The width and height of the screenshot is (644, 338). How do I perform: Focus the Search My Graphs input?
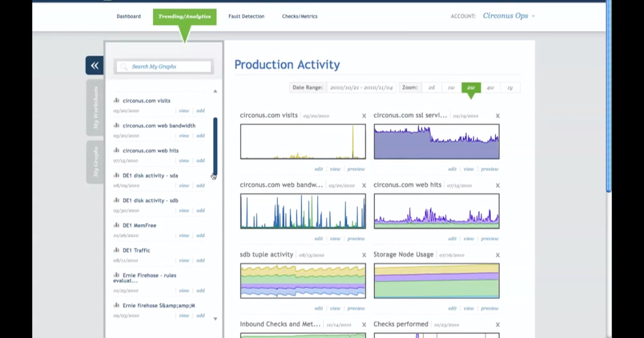tap(164, 66)
